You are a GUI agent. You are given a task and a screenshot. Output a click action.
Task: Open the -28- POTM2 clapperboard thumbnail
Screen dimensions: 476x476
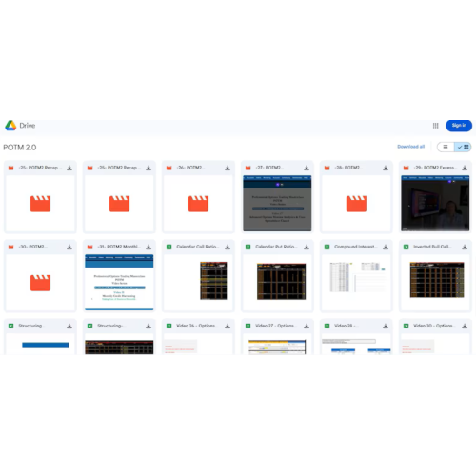point(356,204)
